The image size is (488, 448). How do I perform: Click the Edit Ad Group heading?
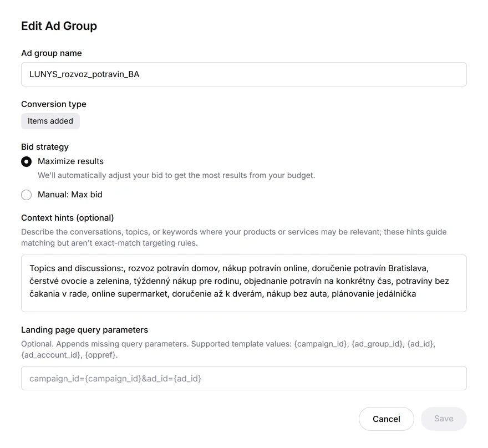click(x=59, y=26)
